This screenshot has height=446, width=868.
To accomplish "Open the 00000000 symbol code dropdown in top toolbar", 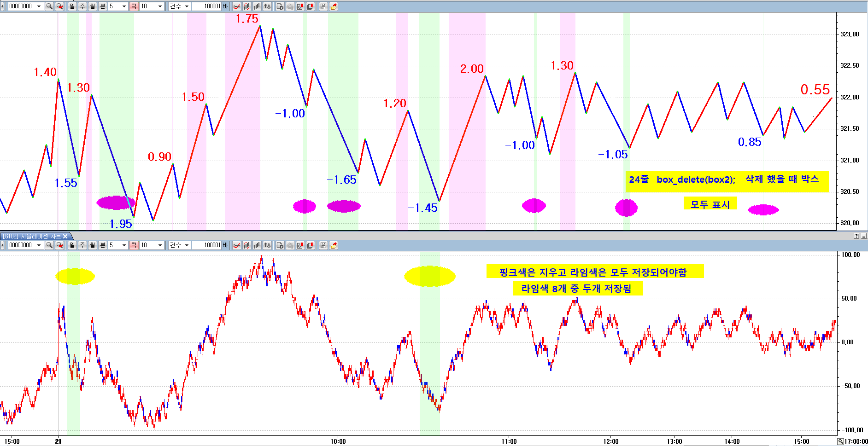I will [39, 6].
